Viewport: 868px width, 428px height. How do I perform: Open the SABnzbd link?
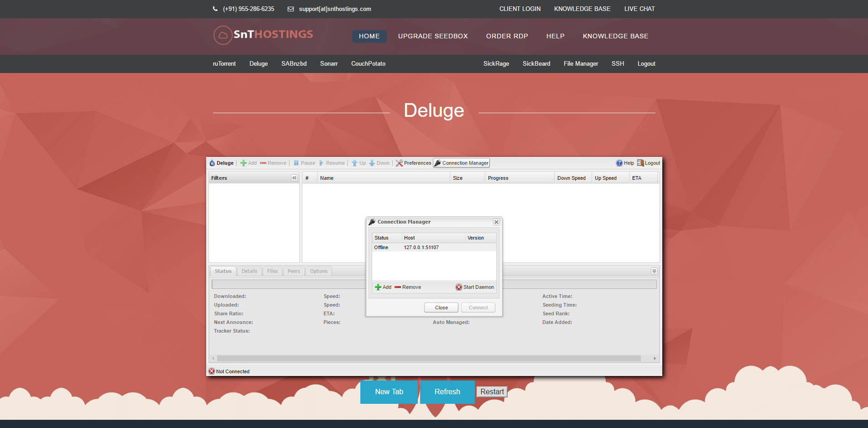click(x=294, y=64)
